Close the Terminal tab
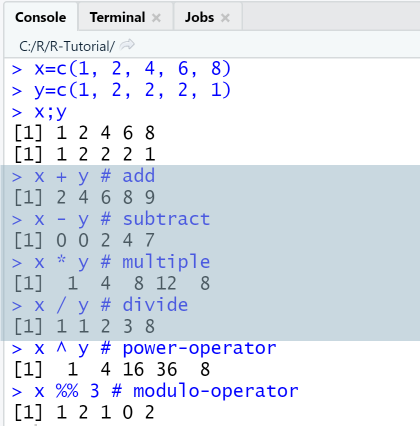Viewport: 420px width, 426px height. [x=156, y=18]
